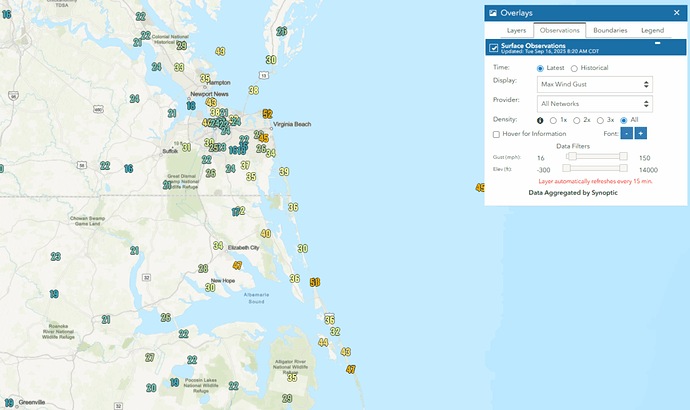Screen dimensions: 690x410
Task: Open the Display dropdown showing Max Wind Gust
Action: pos(594,85)
